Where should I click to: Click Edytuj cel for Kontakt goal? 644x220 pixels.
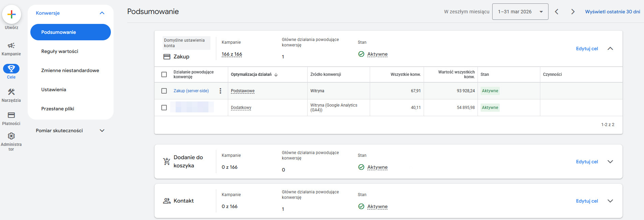587,201
